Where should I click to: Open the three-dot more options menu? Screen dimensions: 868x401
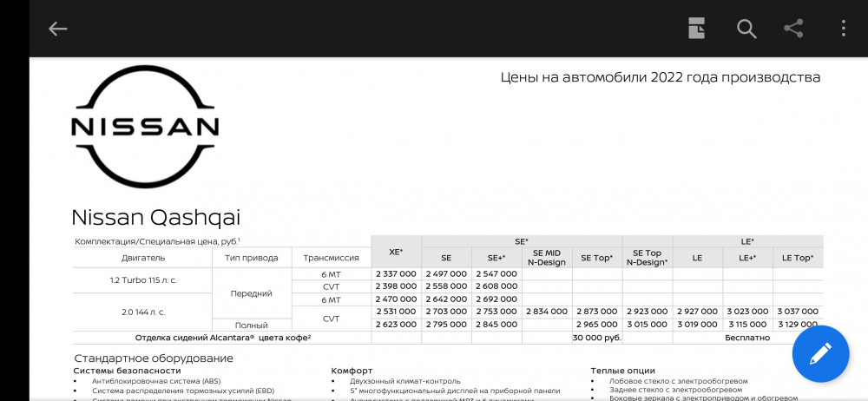843,29
